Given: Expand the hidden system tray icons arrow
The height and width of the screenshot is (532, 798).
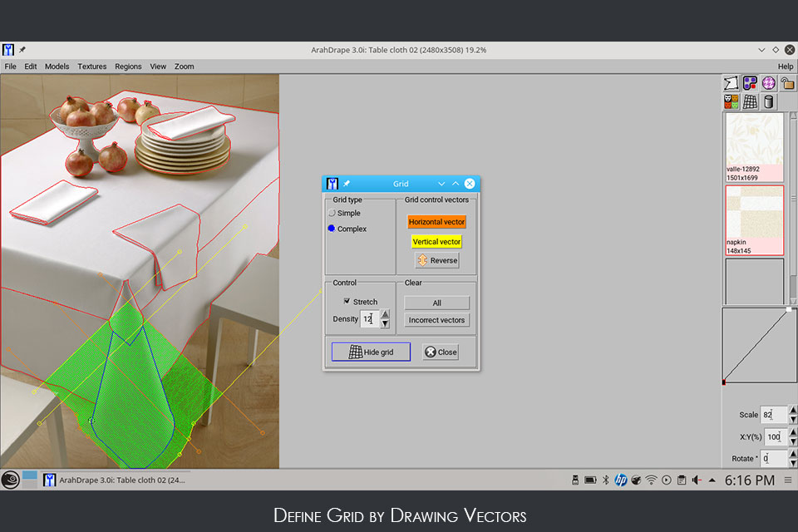Looking at the screenshot, I should pyautogui.click(x=712, y=480).
